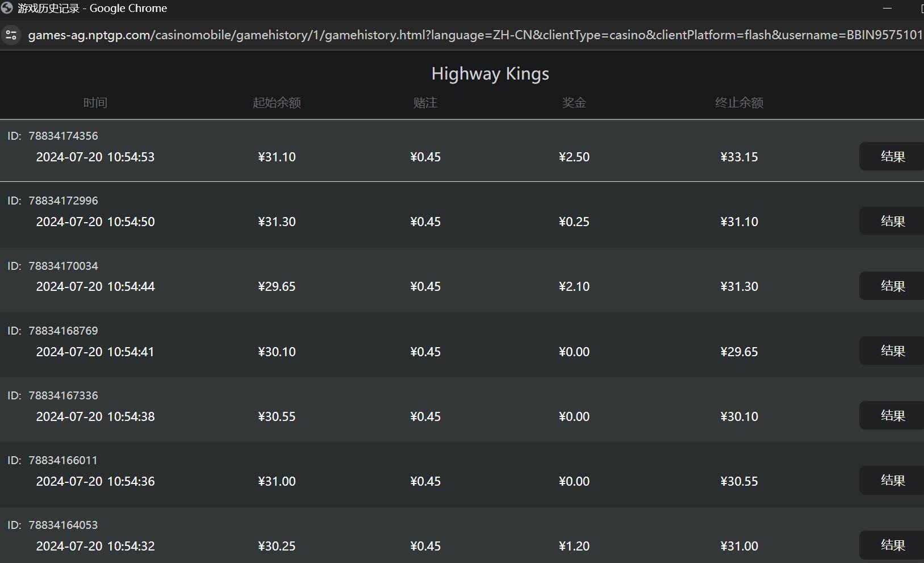Image resolution: width=924 pixels, height=563 pixels.
Task: View 结果 for the 10:54:36 record
Action: (892, 480)
